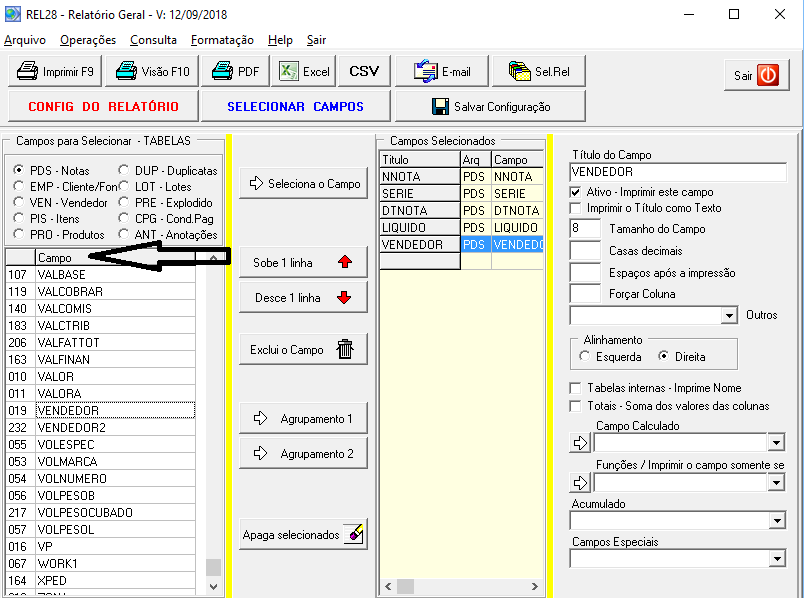Click the Casas decimais input

(x=585, y=250)
